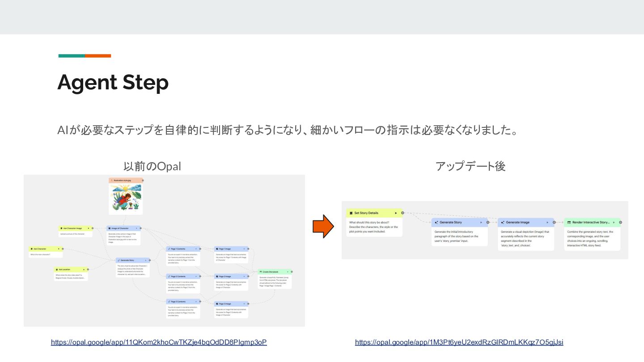Click output port of Ask Character node
644x362 pixels.
(63, 249)
